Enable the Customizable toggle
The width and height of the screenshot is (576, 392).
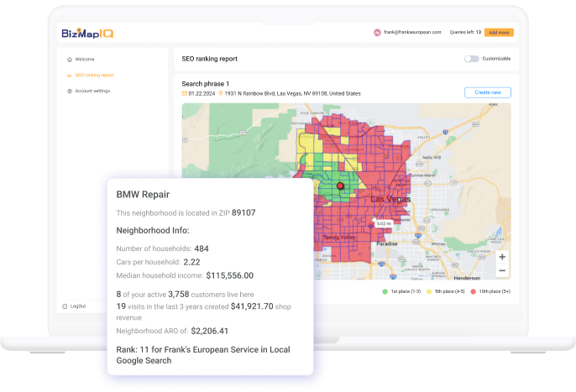click(x=471, y=59)
